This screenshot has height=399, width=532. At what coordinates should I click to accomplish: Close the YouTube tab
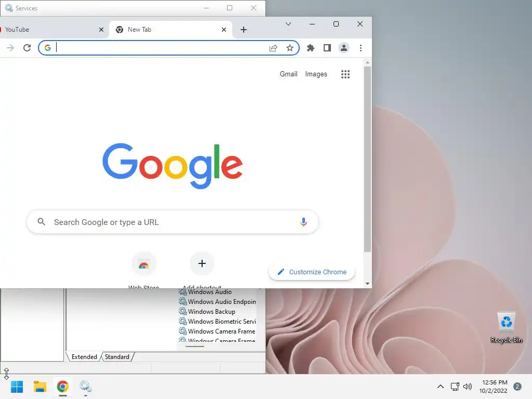(101, 30)
